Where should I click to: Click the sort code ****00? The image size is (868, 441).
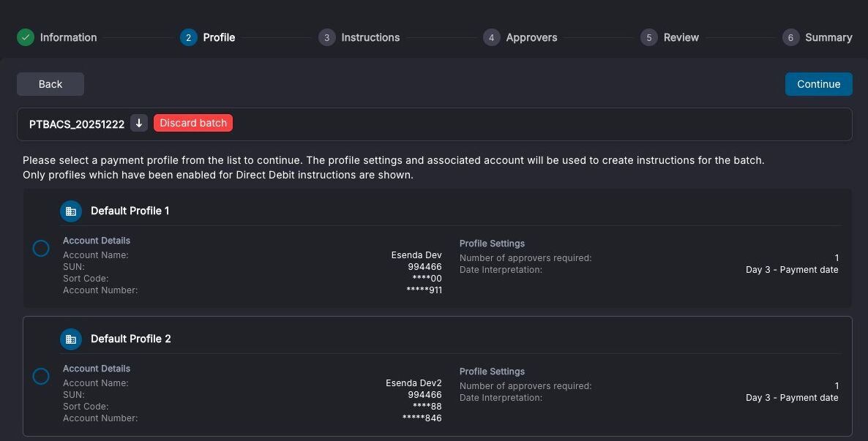pos(427,279)
